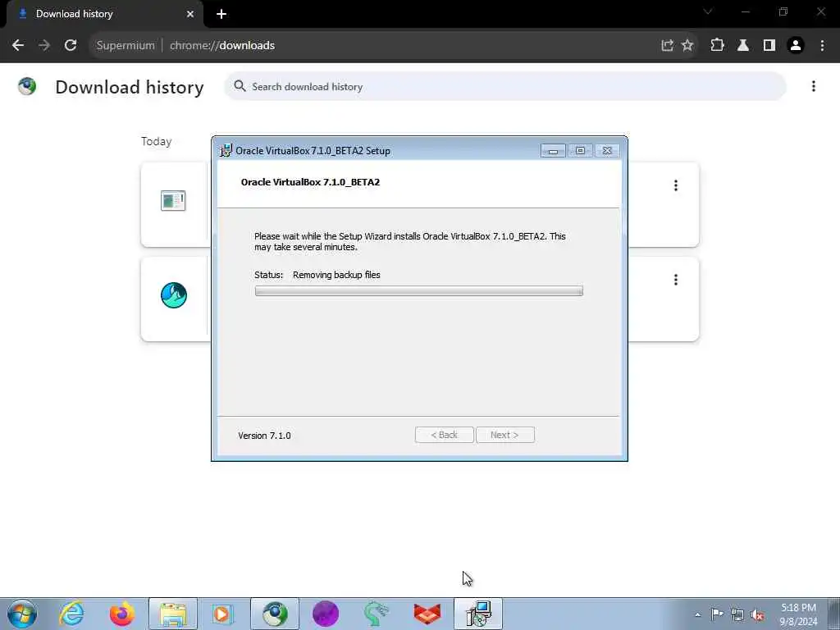Screen dimensions: 840x630
Task: Click the first download's file icon
Action: 173,201
